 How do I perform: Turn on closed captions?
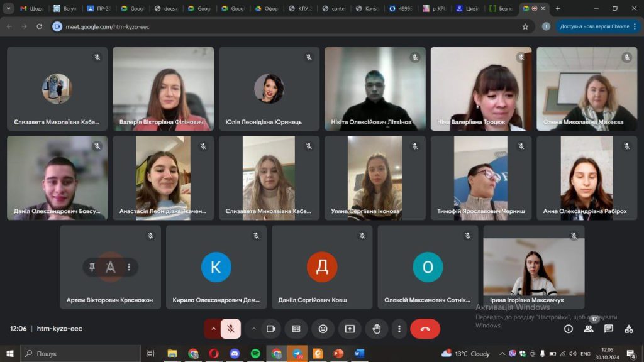[296, 329]
